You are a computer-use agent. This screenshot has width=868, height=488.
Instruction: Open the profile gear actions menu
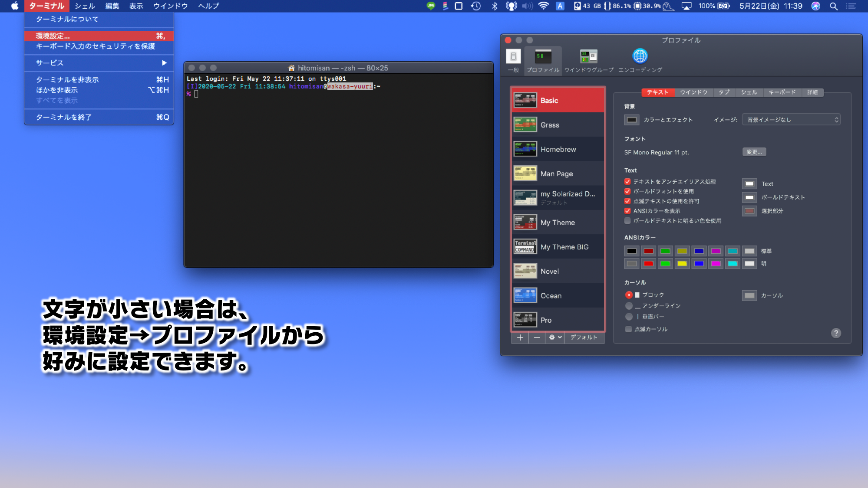[555, 337]
